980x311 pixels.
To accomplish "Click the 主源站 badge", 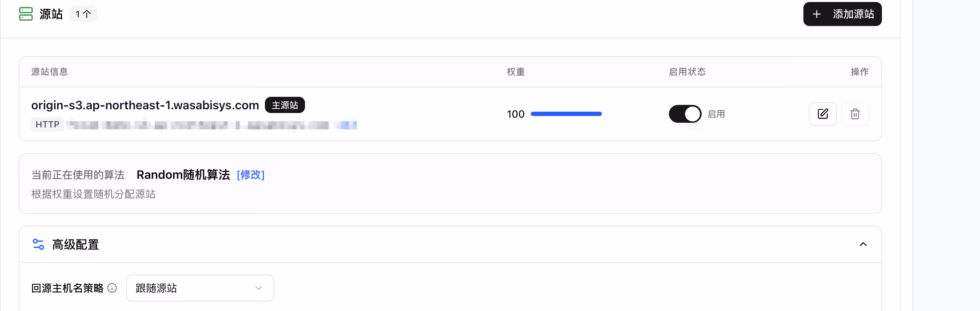I will pyautogui.click(x=284, y=105).
